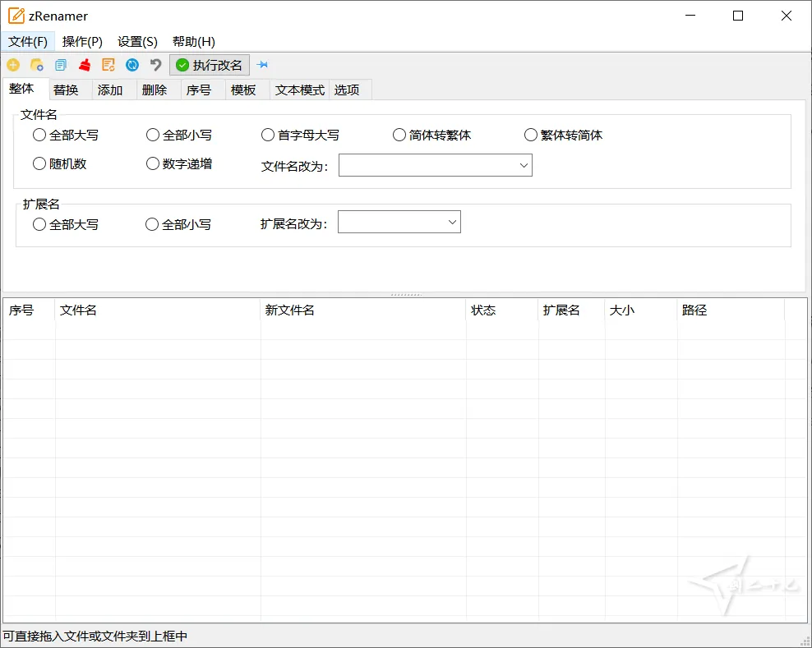Open the 帮助(H) menu
The image size is (812, 648).
coord(193,41)
